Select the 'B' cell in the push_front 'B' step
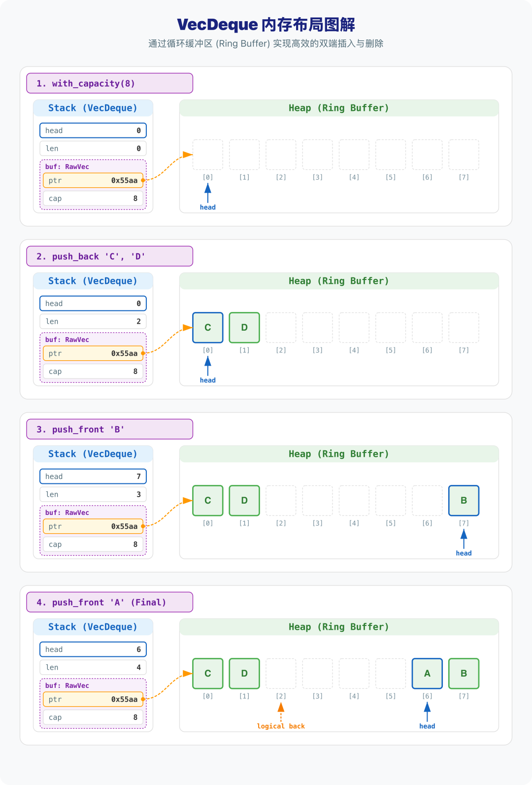Screen dimensions: 532x785 (464, 501)
